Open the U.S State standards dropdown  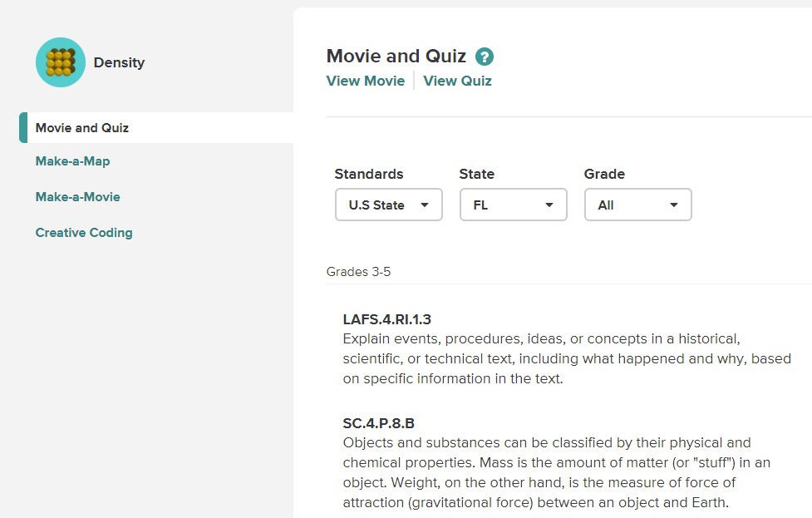click(x=389, y=205)
